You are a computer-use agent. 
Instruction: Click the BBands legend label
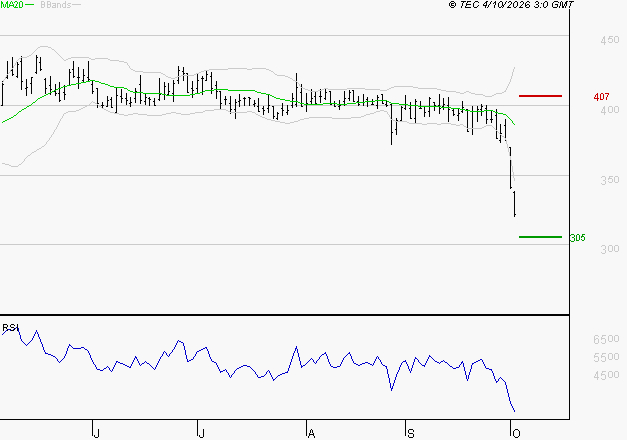coord(56,5)
